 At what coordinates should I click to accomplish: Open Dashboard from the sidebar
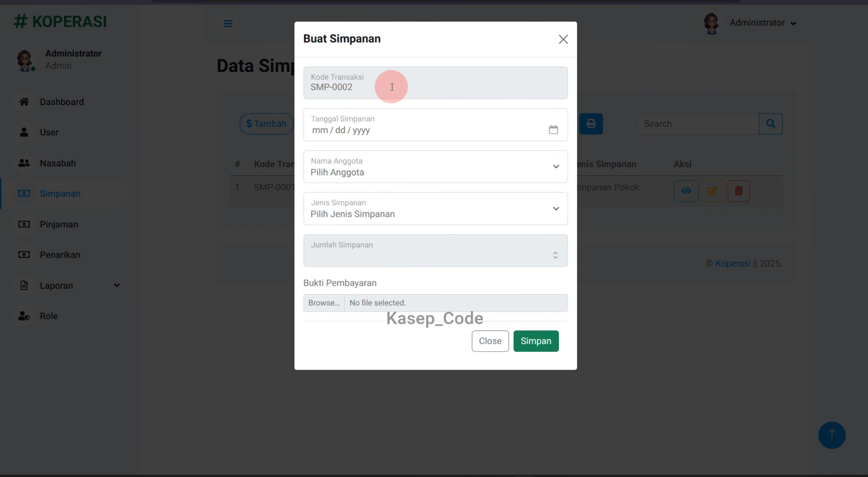point(62,102)
